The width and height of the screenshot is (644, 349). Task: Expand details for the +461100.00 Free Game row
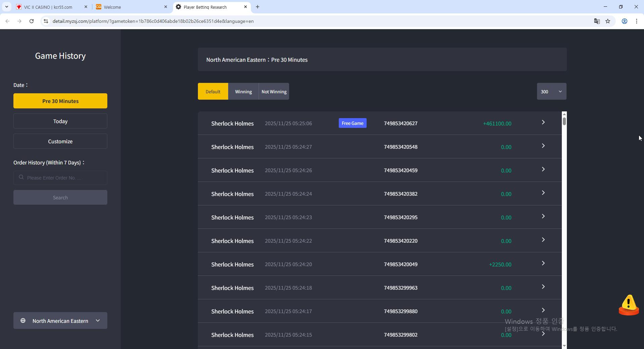[543, 122]
